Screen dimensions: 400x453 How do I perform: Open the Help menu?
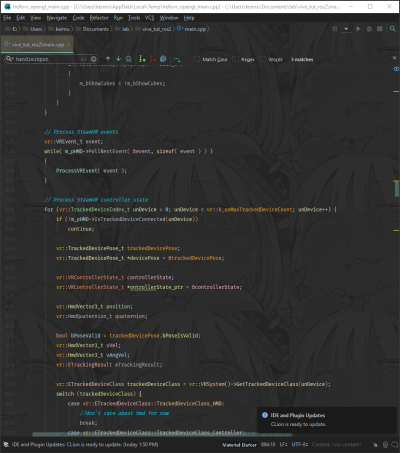pos(189,18)
